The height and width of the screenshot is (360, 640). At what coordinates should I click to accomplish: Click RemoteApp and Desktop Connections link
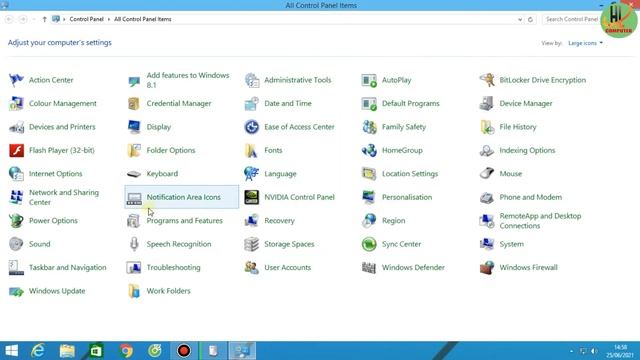(540, 221)
